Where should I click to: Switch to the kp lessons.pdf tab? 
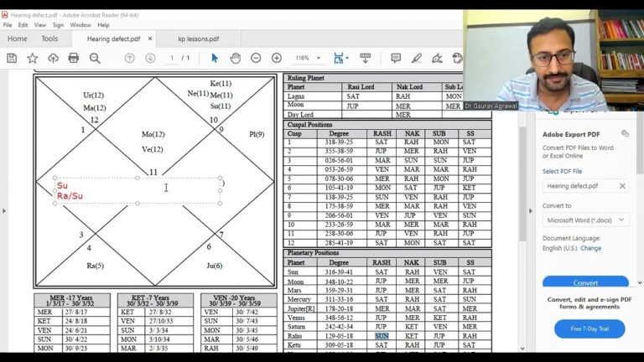pos(199,39)
